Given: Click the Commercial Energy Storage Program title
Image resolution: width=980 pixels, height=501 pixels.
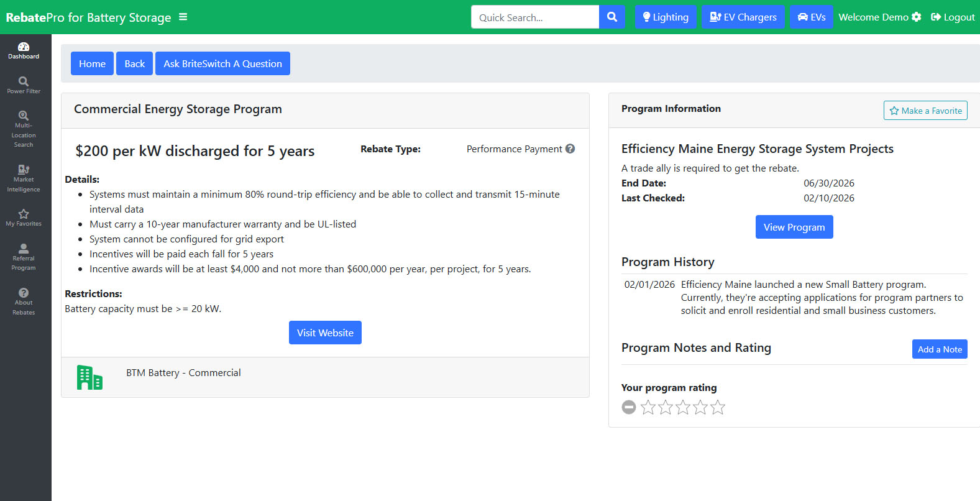Looking at the screenshot, I should (178, 109).
